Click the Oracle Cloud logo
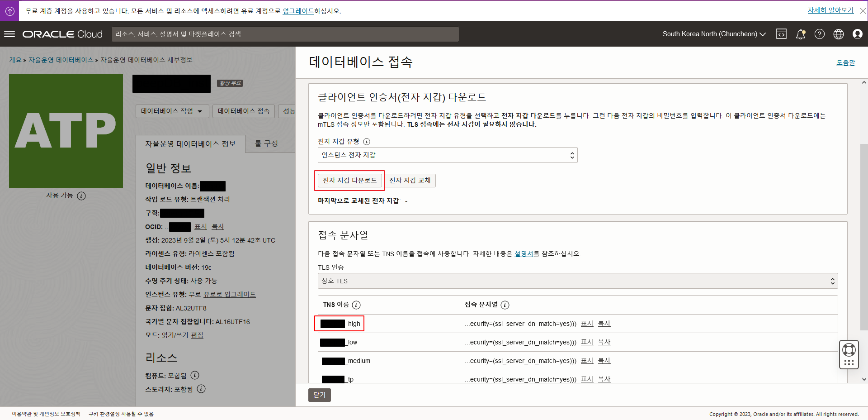Viewport: 868px width, 420px height. coord(63,34)
